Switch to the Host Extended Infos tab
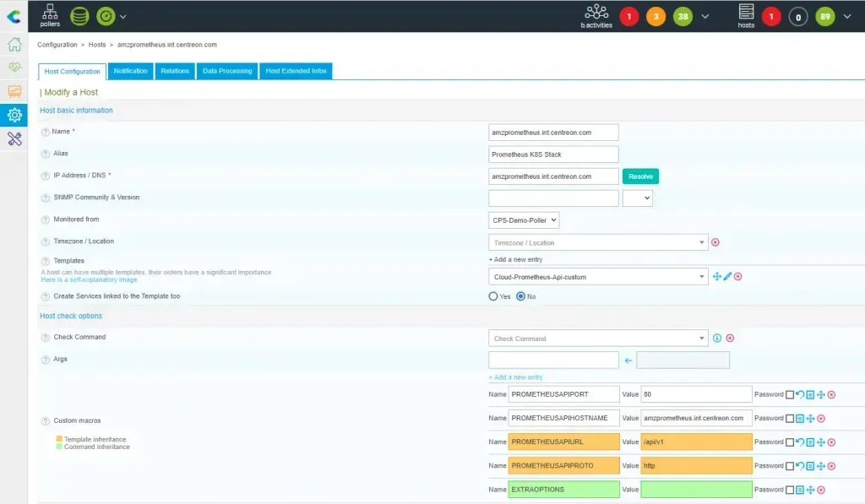This screenshot has width=865, height=504. coord(296,71)
